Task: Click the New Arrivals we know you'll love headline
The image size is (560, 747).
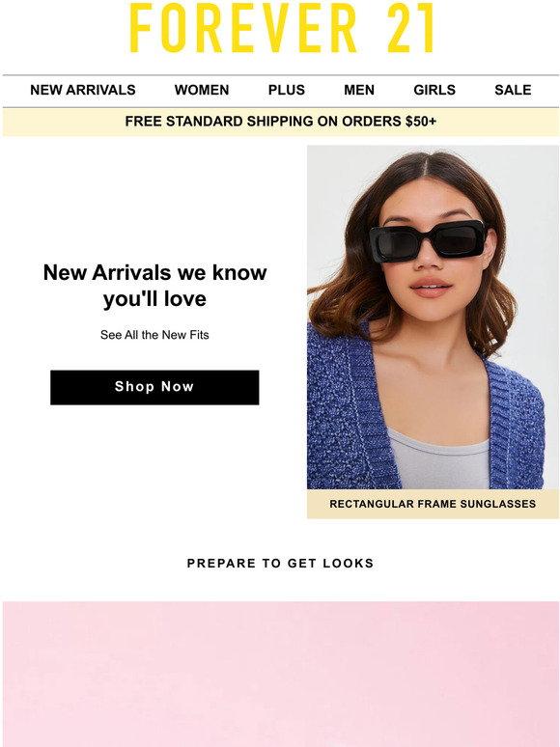Action: tap(154, 286)
